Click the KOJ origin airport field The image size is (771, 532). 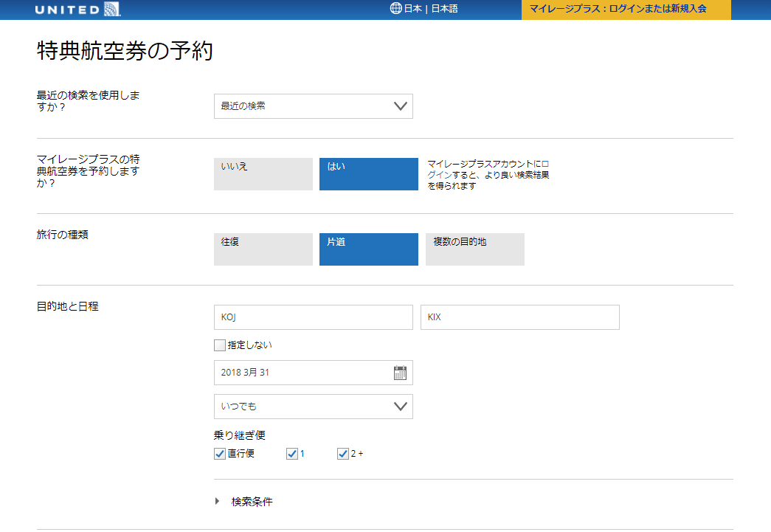coord(313,317)
